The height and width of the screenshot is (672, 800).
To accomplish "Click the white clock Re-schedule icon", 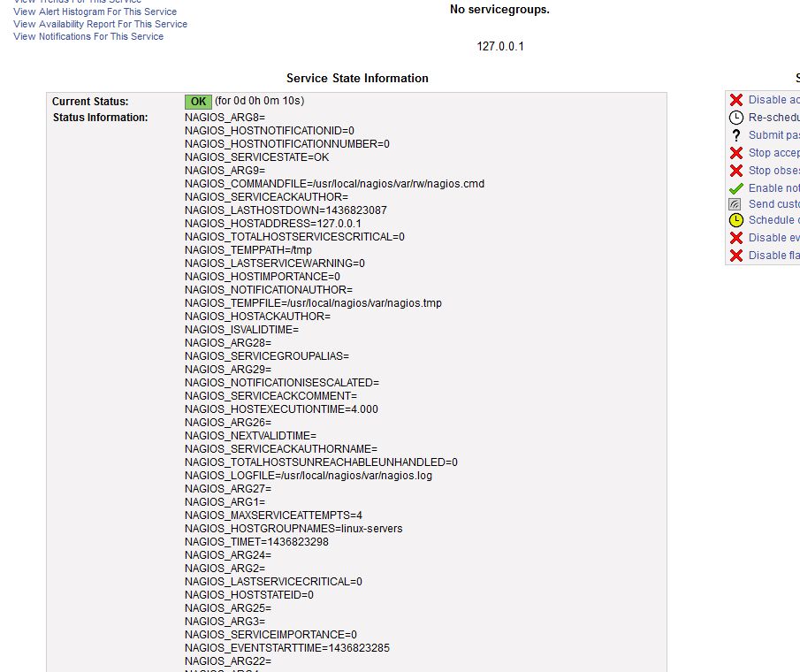I will click(x=735, y=118).
